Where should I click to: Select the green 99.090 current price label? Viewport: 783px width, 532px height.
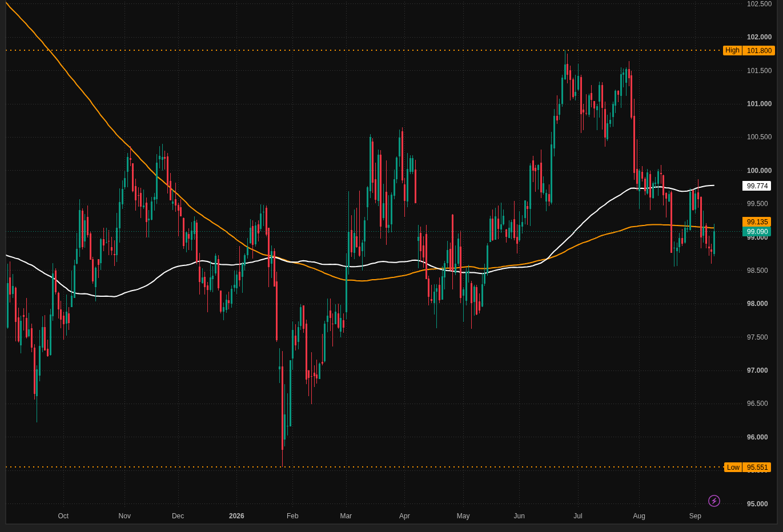[x=757, y=232]
